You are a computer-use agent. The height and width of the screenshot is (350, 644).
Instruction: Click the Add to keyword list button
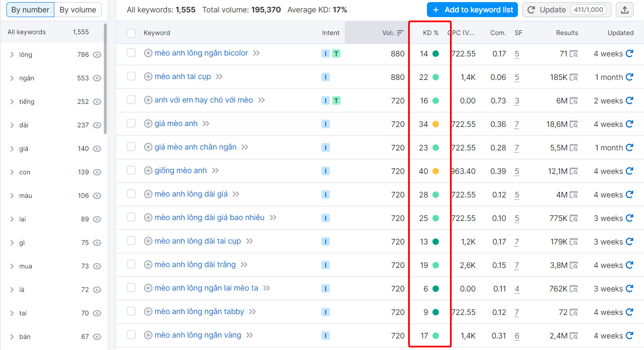pos(472,9)
